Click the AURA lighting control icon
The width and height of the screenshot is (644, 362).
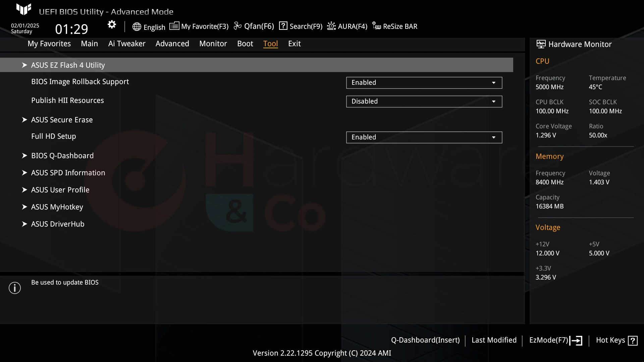tap(331, 26)
